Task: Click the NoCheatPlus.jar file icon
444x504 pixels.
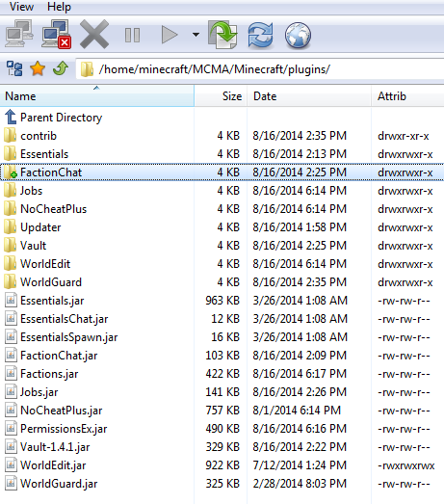Action: click(x=11, y=411)
